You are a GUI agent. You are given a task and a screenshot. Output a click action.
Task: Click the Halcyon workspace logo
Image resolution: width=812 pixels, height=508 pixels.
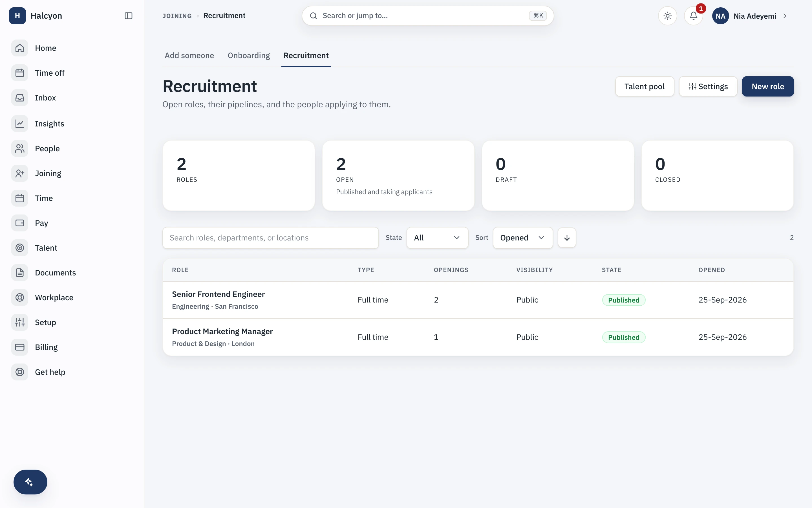[x=17, y=16]
